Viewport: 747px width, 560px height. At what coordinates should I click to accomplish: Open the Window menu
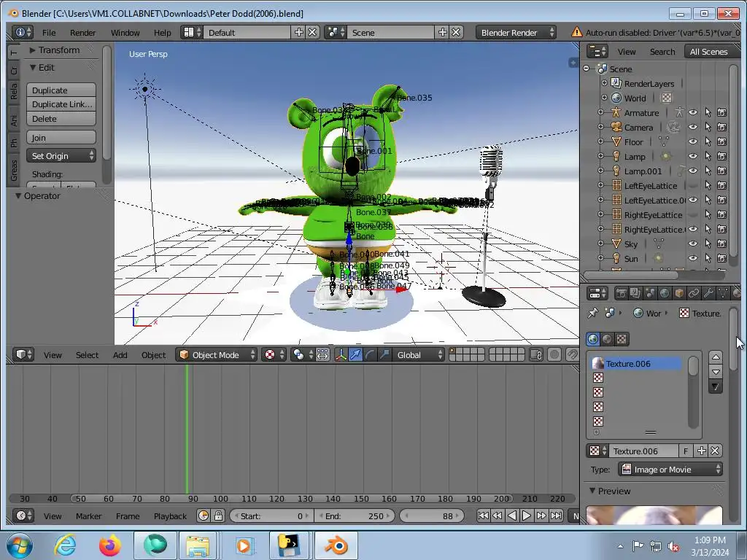125,32
